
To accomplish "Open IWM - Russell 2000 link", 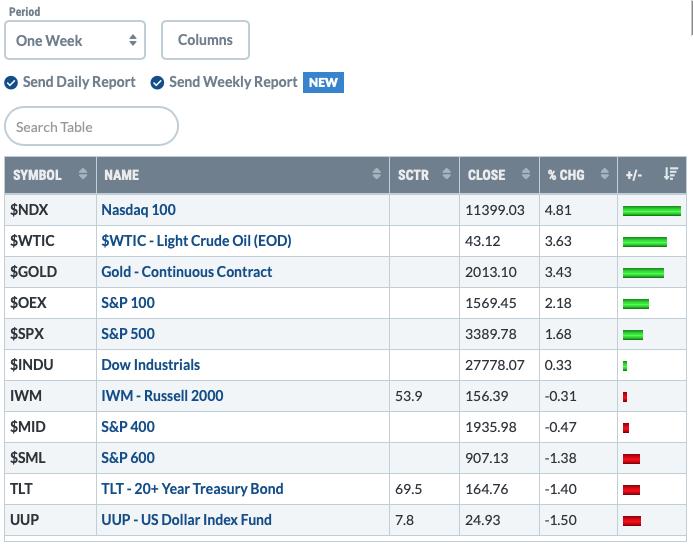I will click(x=162, y=396).
